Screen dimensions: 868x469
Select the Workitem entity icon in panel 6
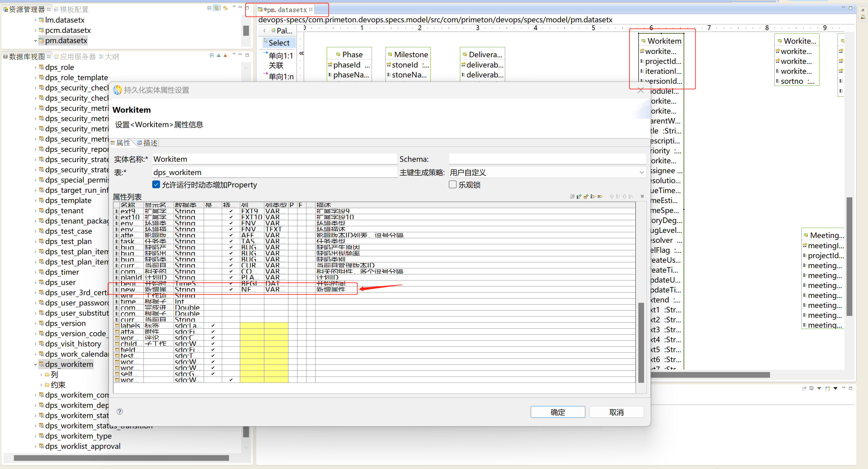[x=643, y=41]
